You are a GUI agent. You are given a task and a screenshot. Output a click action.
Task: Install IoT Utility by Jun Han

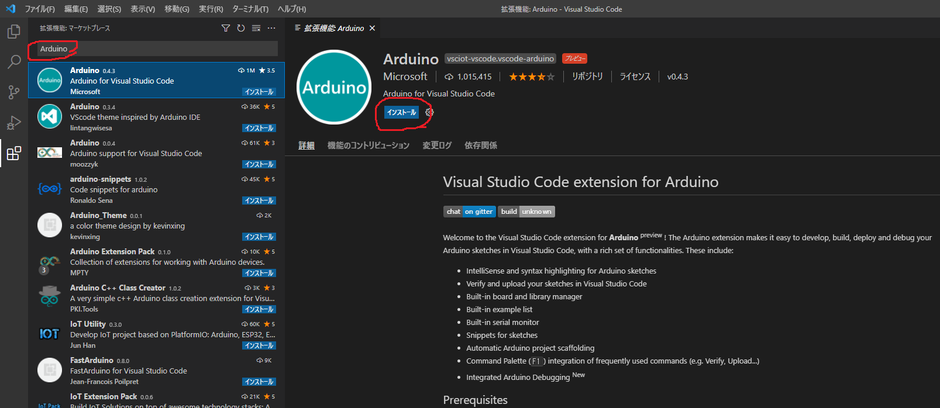point(259,345)
